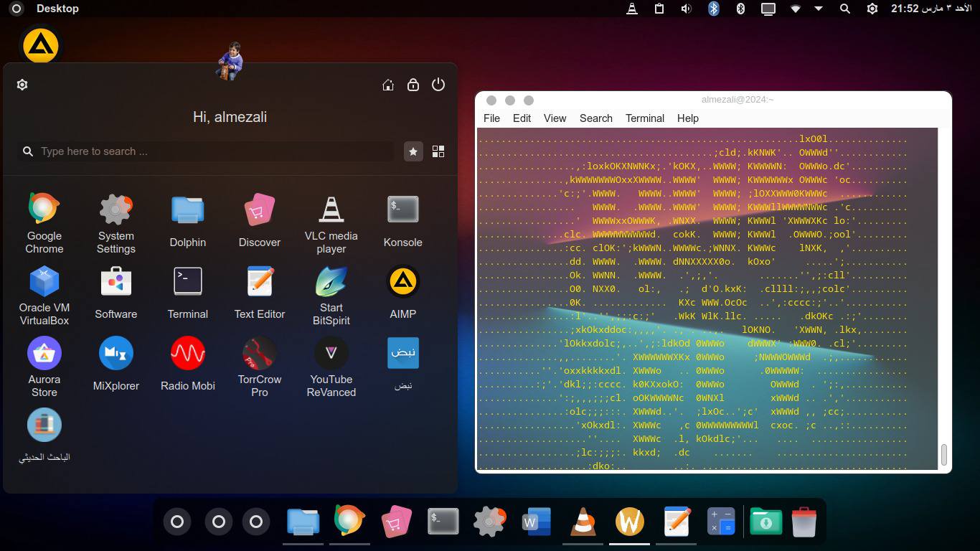Viewport: 980px width, 551px height.
Task: Click the first circle button in dock
Action: click(177, 522)
